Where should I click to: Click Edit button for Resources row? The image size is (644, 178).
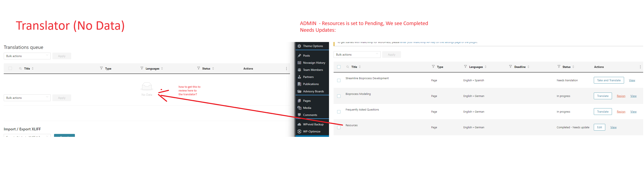[600, 127]
